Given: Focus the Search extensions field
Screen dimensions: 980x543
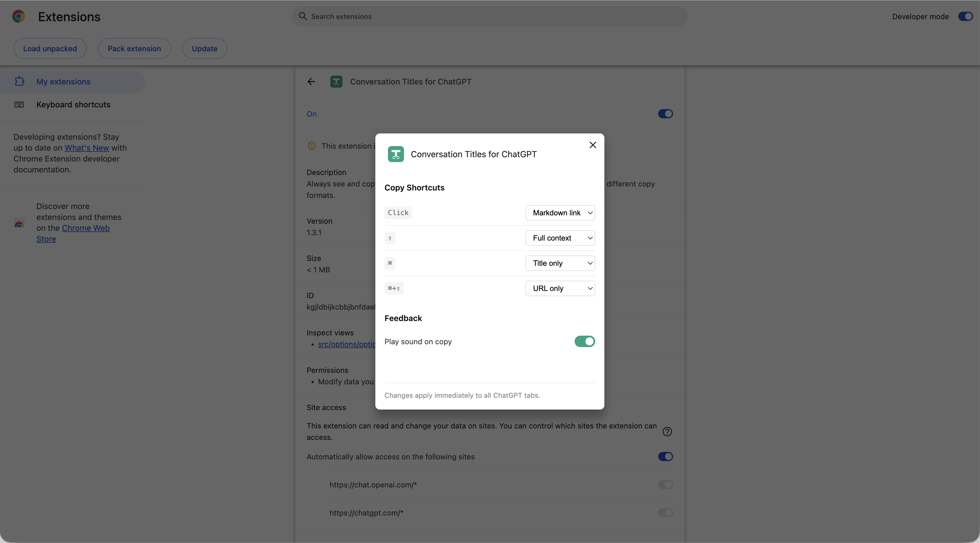Looking at the screenshot, I should point(490,16).
